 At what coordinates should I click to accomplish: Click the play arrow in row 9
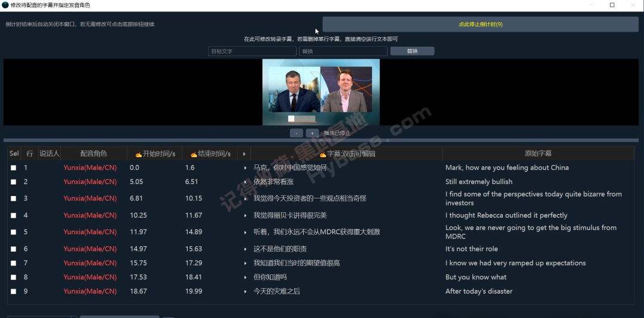coord(245,291)
